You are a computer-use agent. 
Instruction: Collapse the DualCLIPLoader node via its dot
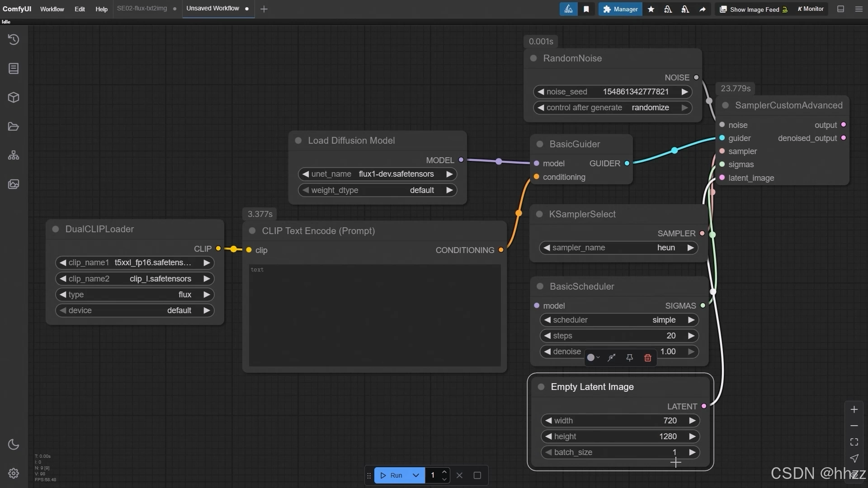(56, 229)
